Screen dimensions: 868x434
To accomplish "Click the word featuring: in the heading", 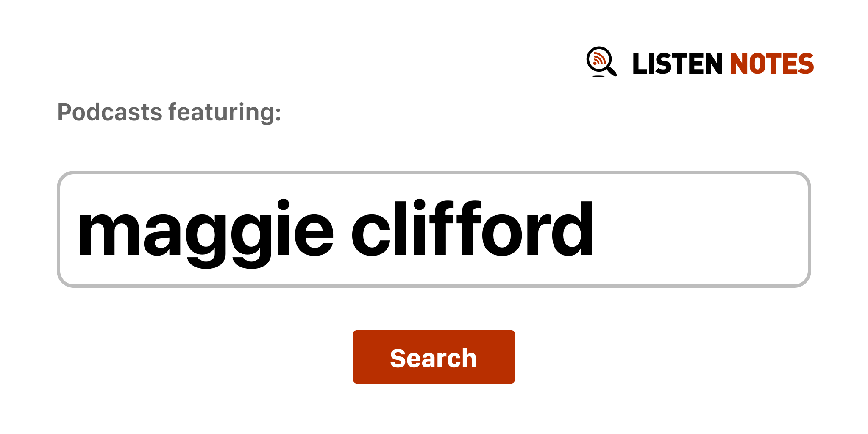I will pos(225,113).
